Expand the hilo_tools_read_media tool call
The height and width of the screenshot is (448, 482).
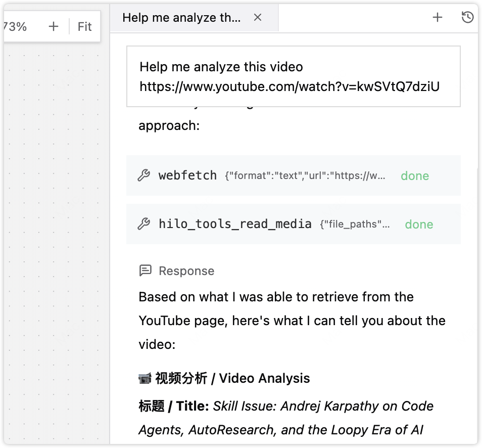(293, 224)
